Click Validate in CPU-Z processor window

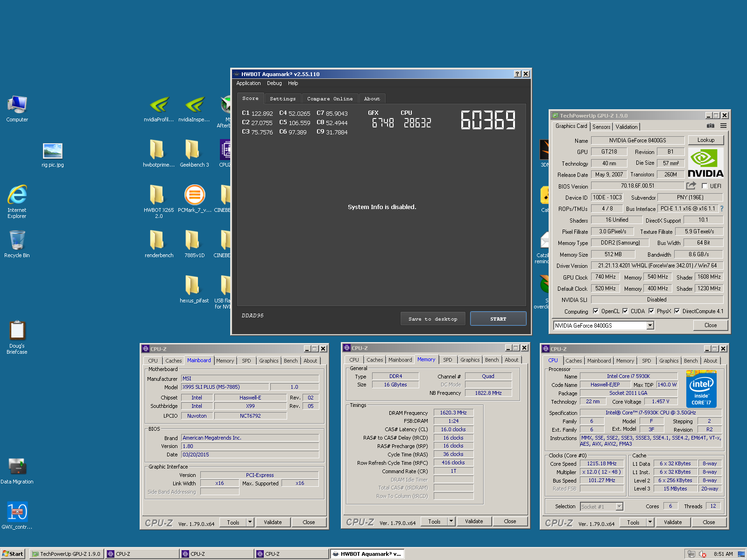point(673,522)
